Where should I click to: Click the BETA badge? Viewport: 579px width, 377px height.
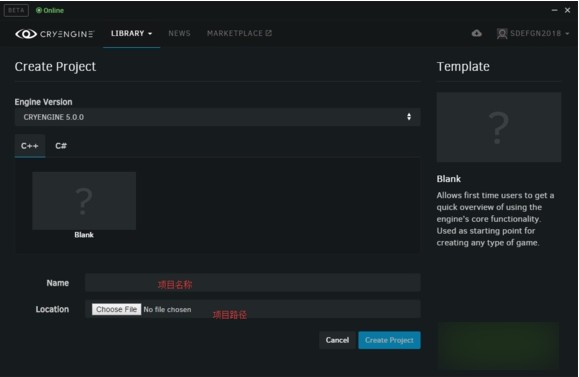16,10
